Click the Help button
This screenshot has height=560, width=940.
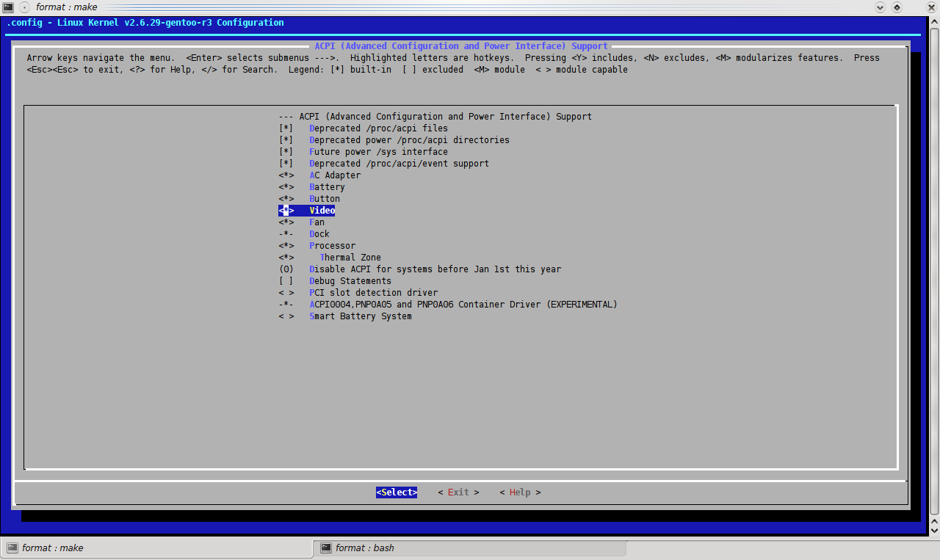[x=520, y=492]
